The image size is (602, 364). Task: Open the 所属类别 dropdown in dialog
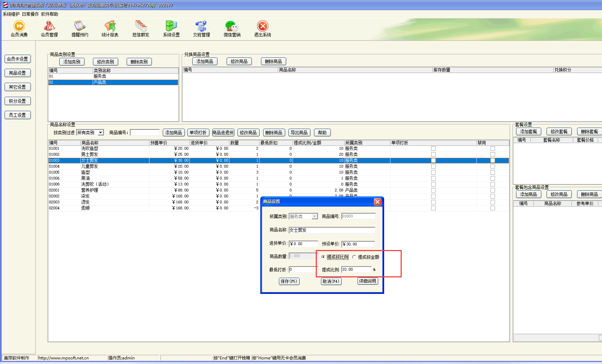314,216
